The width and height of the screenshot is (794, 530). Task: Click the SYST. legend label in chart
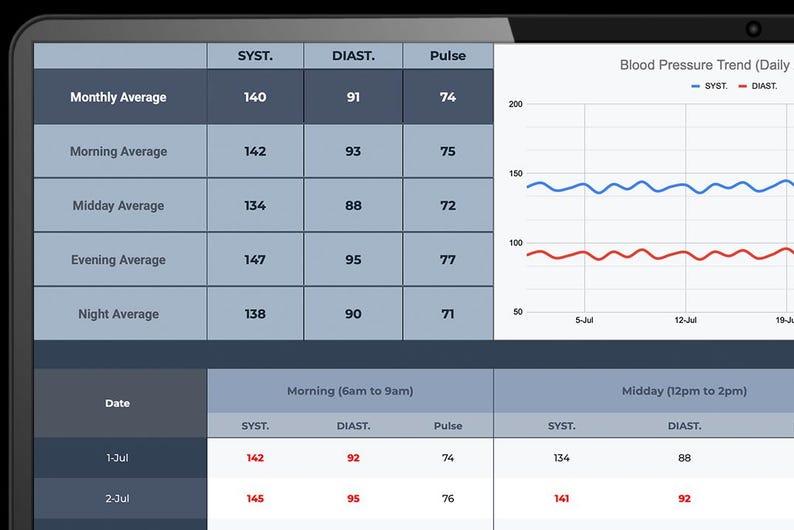click(x=716, y=86)
